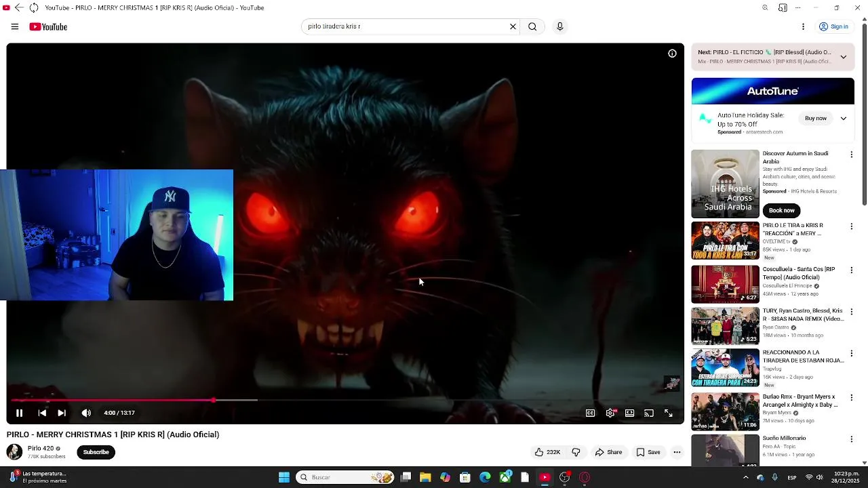This screenshot has width=868, height=488.
Task: Clear the search query text
Action: coord(513,26)
